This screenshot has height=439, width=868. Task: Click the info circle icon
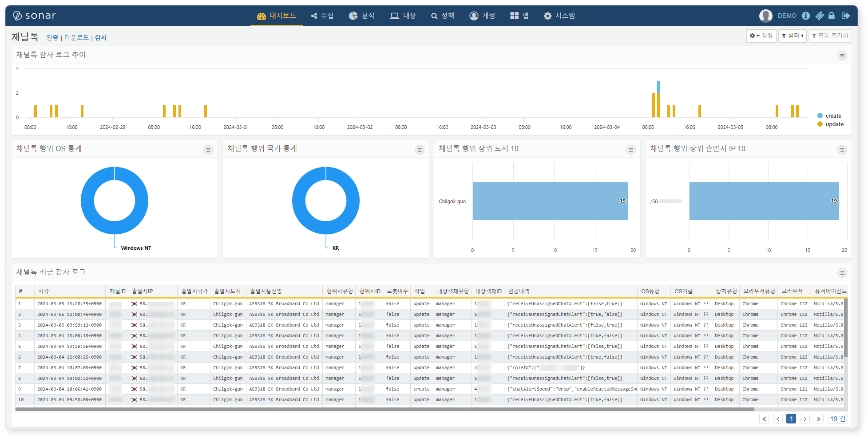806,16
